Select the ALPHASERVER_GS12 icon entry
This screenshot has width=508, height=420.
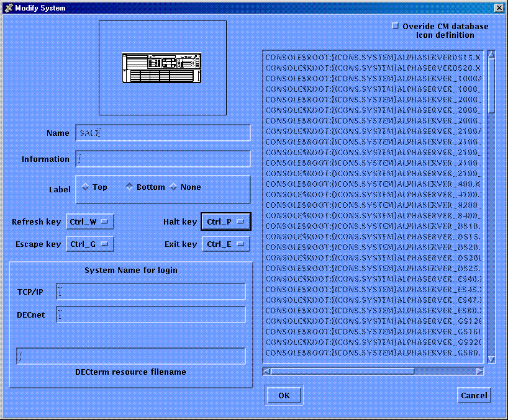click(x=373, y=321)
